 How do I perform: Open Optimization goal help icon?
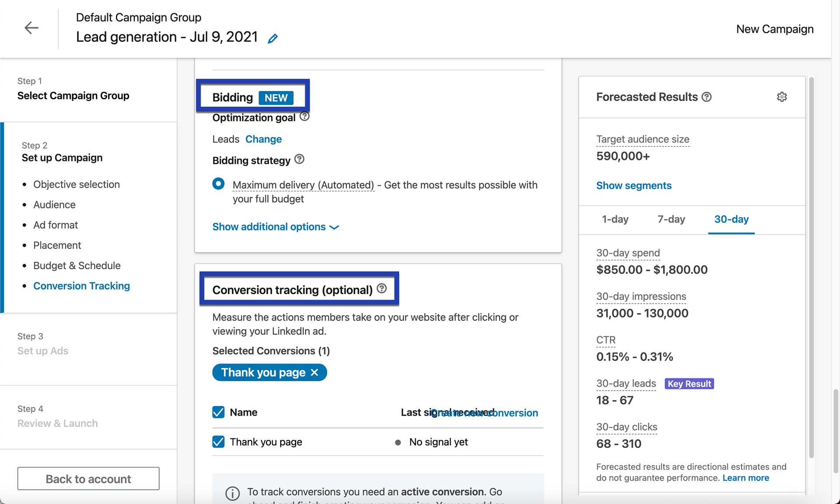click(x=304, y=116)
